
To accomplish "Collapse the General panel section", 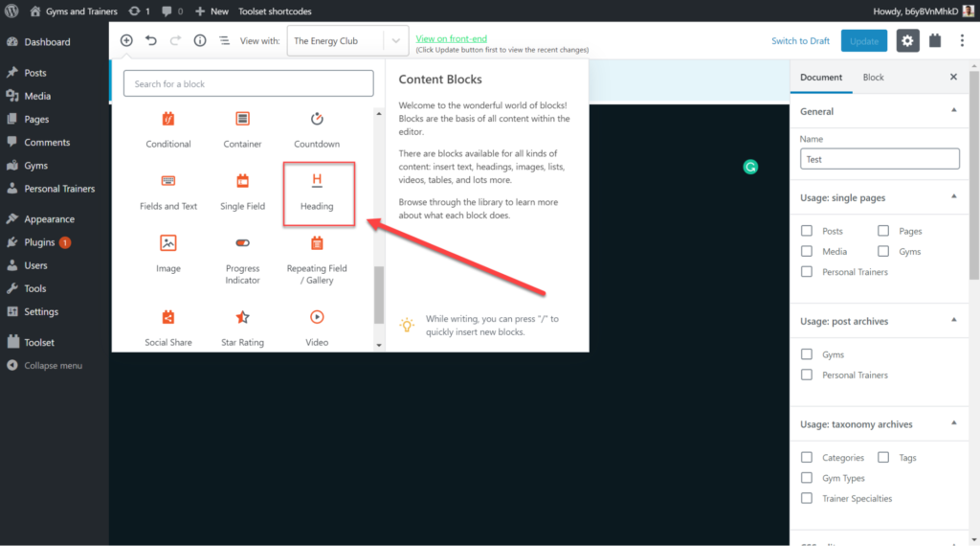I will 880,111.
